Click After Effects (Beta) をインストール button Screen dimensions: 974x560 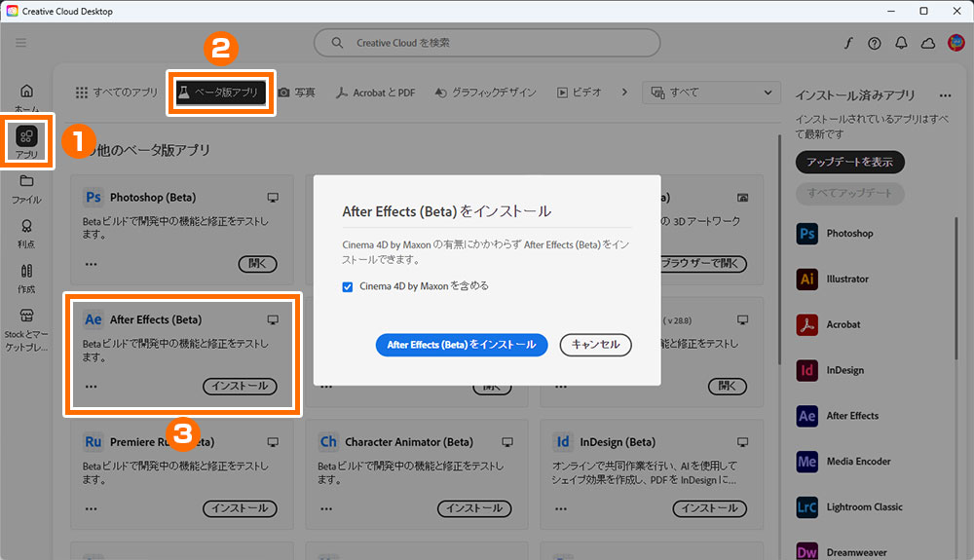(461, 345)
